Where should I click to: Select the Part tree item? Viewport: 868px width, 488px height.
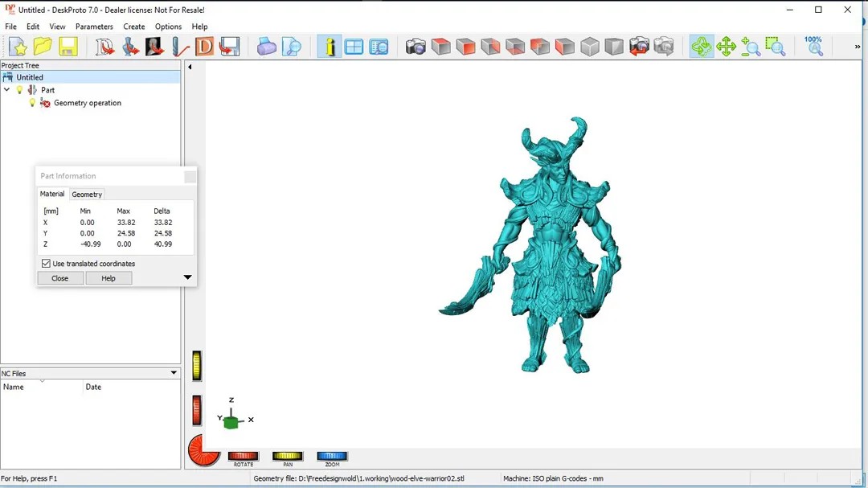(47, 90)
